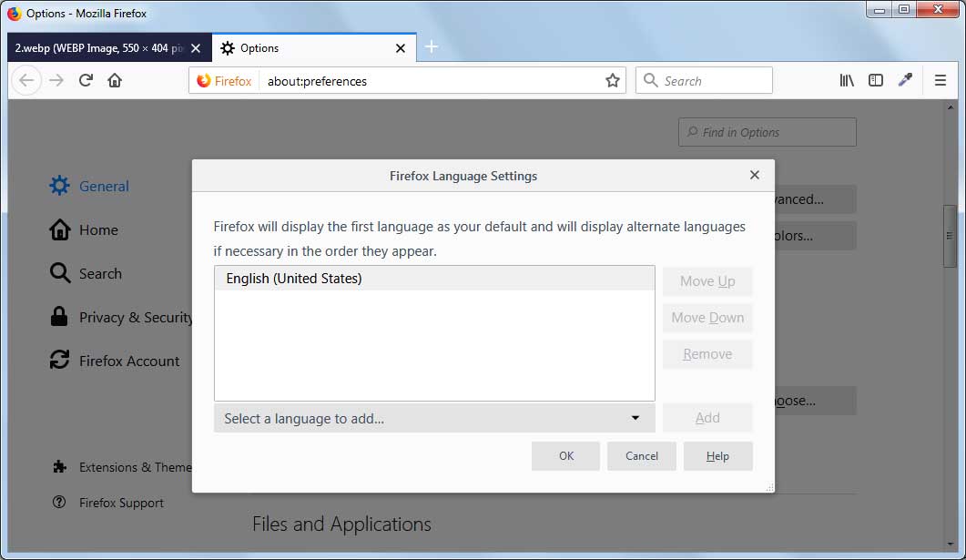Confirm the dialog with OK
Viewport: 966px width, 560px height.
[x=565, y=456]
